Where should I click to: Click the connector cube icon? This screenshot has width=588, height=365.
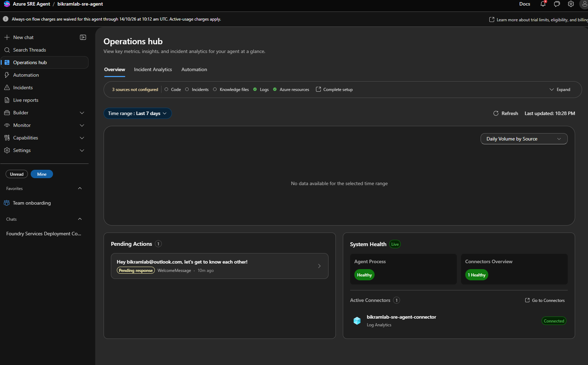357,321
